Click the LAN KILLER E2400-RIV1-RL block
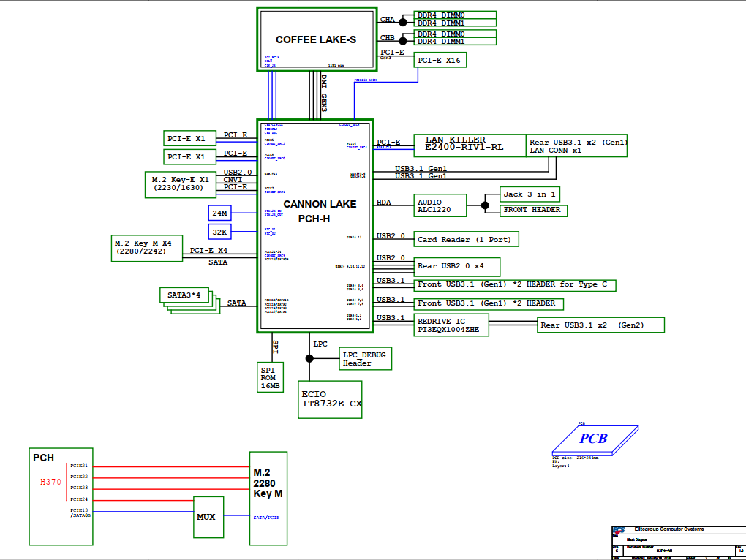The image size is (746, 560). pos(470,145)
